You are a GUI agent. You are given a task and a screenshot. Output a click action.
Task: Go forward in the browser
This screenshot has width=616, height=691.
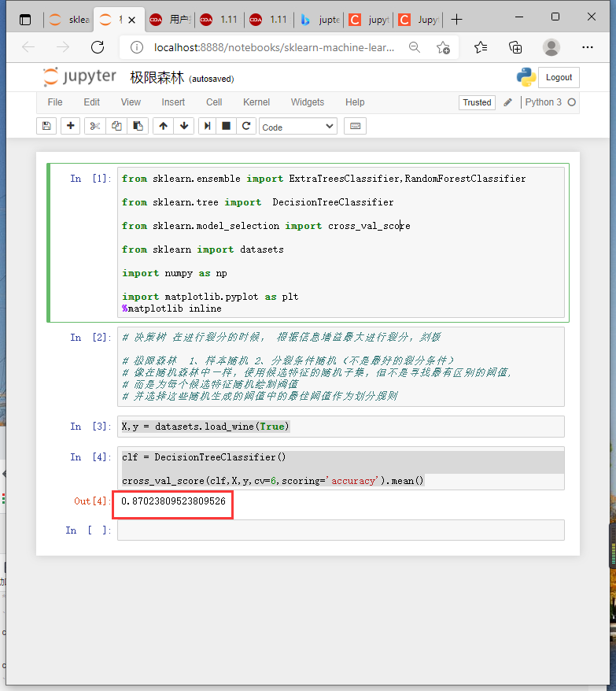pyautogui.click(x=63, y=47)
